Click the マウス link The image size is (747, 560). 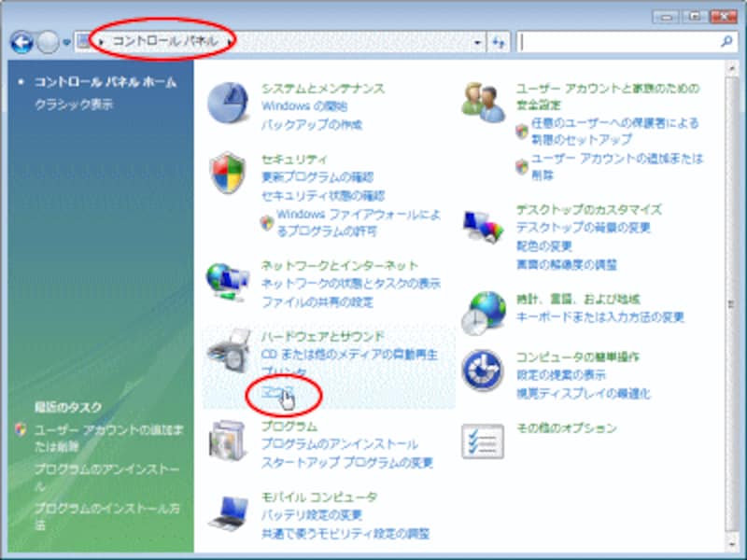coord(277,392)
